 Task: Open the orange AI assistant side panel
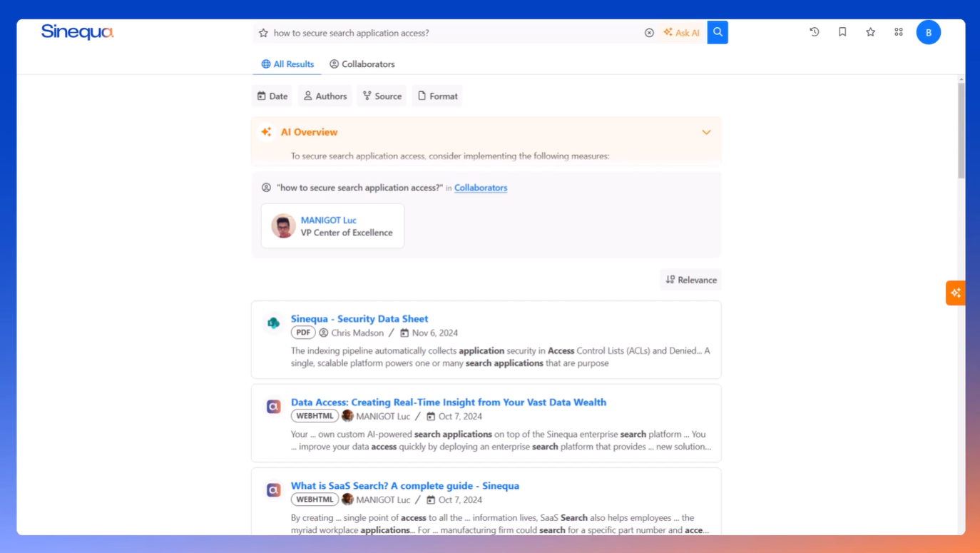tap(955, 293)
